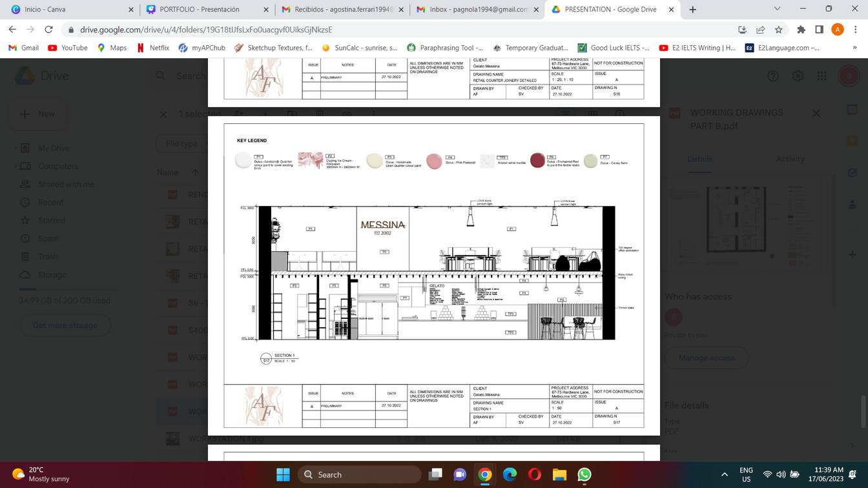
Task: Open the tab search dropdown
Action: point(777,9)
